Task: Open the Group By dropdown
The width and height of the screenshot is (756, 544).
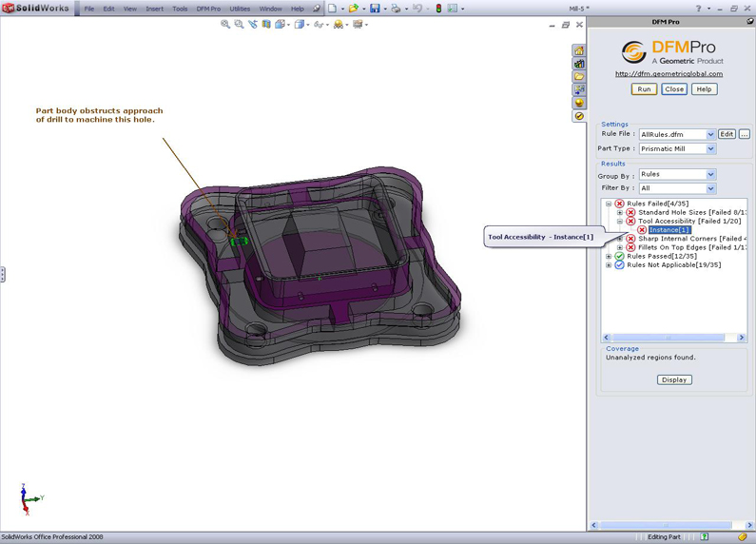Action: click(x=711, y=175)
